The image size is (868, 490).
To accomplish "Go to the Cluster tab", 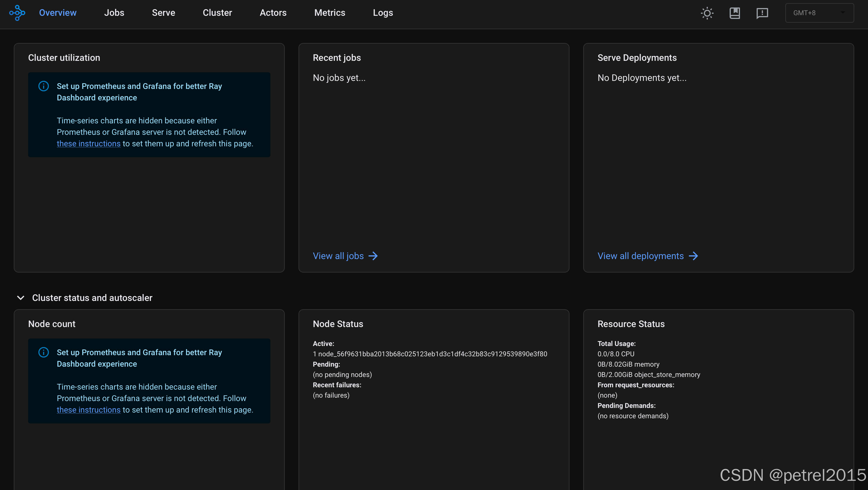I will point(217,13).
